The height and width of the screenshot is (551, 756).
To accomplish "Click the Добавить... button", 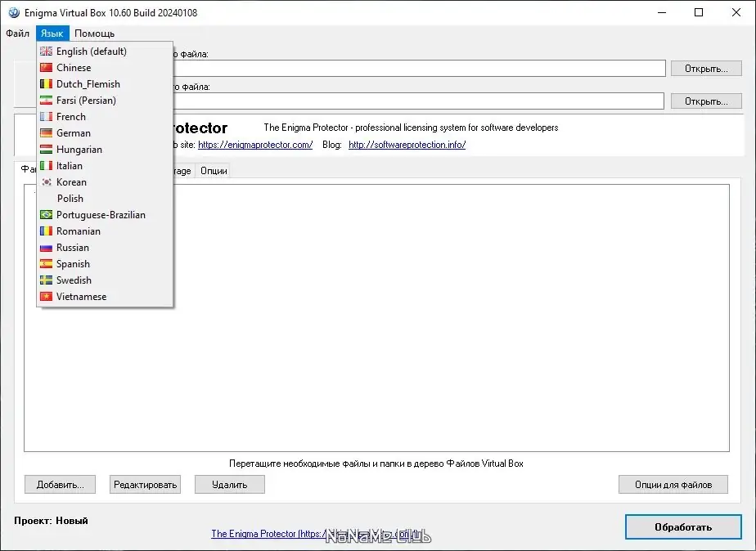I will coord(61,485).
